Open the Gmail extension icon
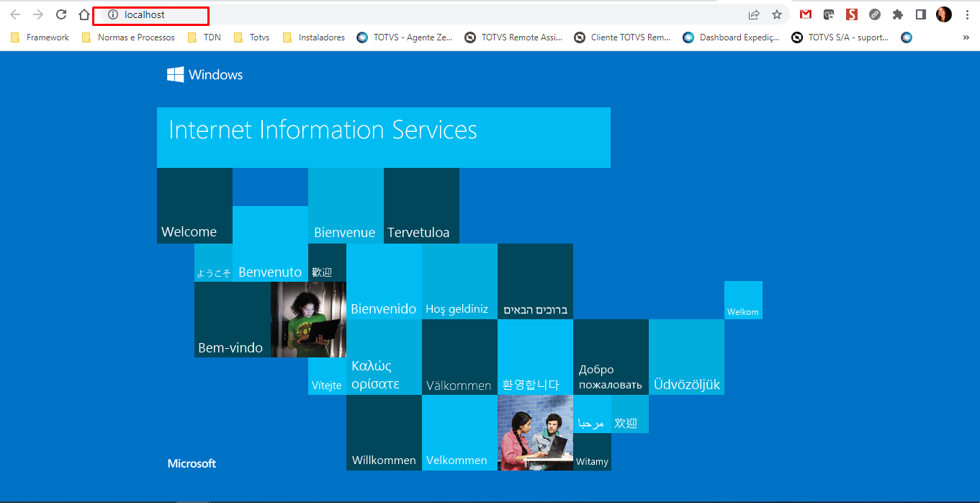The width and height of the screenshot is (980, 503). [x=806, y=14]
